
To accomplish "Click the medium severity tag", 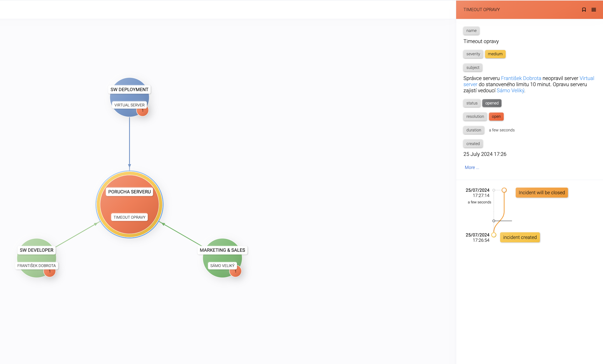I will (495, 54).
